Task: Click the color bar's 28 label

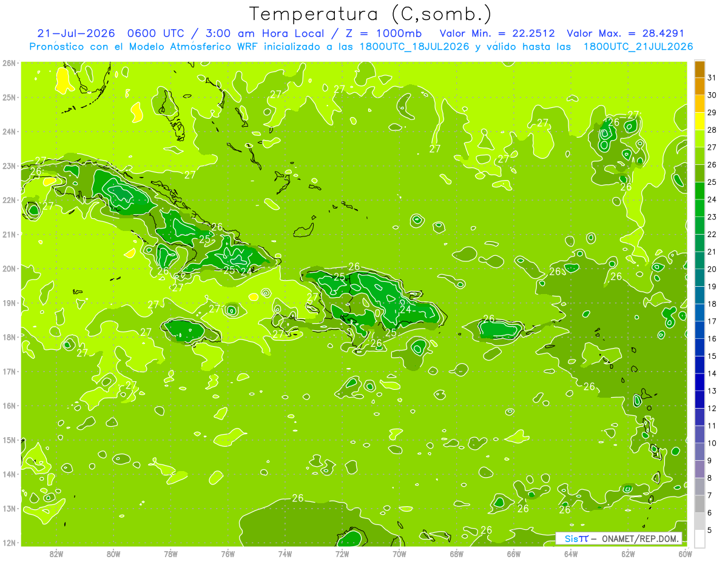Action: 712,130
